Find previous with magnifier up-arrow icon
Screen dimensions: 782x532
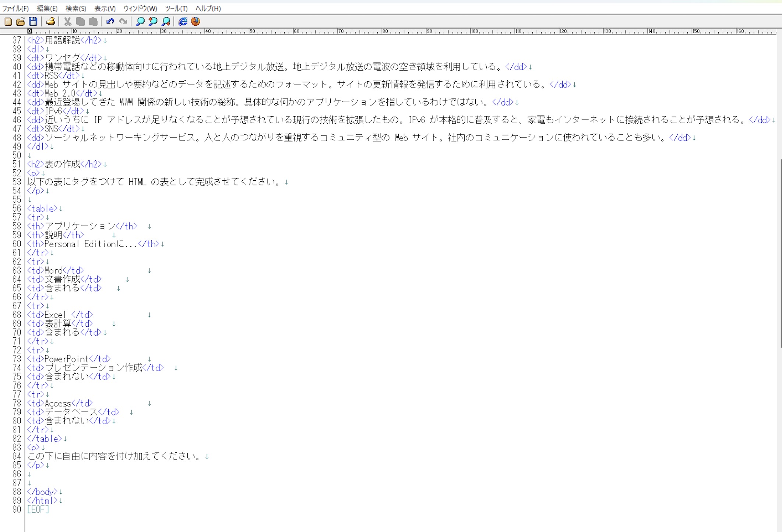pos(153,21)
